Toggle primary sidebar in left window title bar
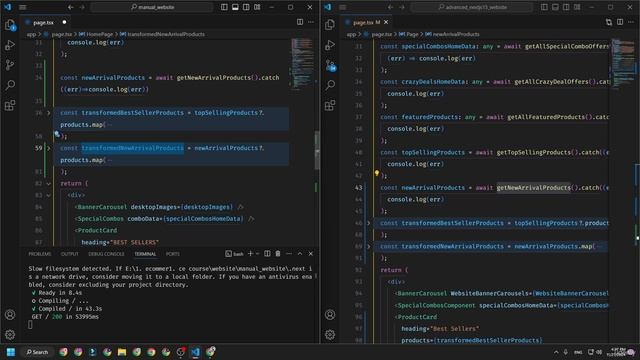The height and width of the screenshot is (360, 640). [x=224, y=7]
